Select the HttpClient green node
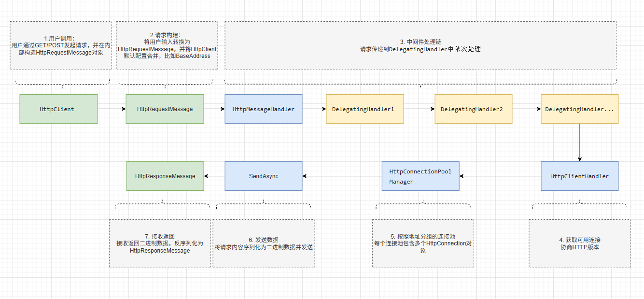The width and height of the screenshot is (644, 299). click(58, 109)
